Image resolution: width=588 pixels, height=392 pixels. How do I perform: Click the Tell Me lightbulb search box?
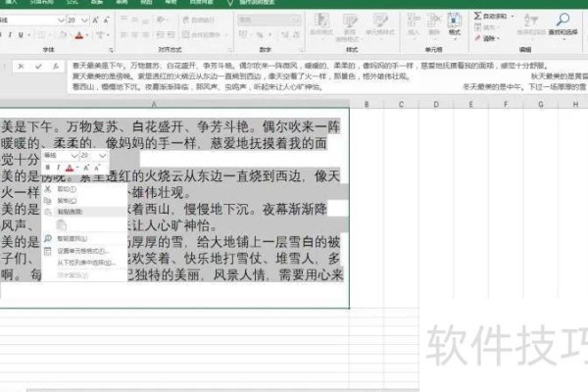tap(252, 3)
